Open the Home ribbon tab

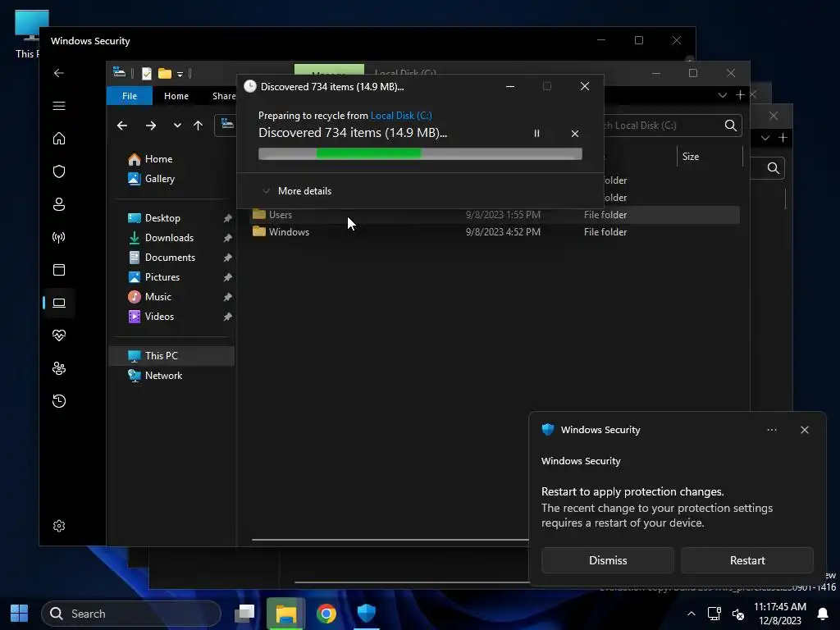tap(176, 96)
